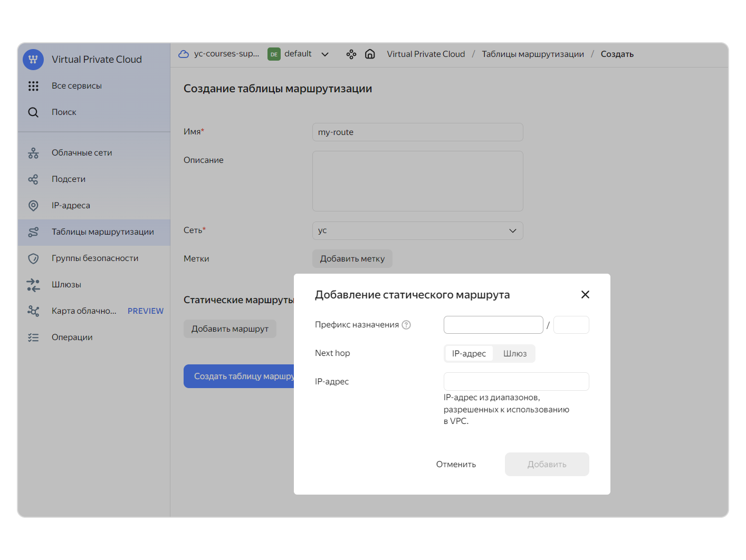Viewport: 746px width, 560px height.
Task: Focus the destination prefix address field
Action: pos(493,325)
